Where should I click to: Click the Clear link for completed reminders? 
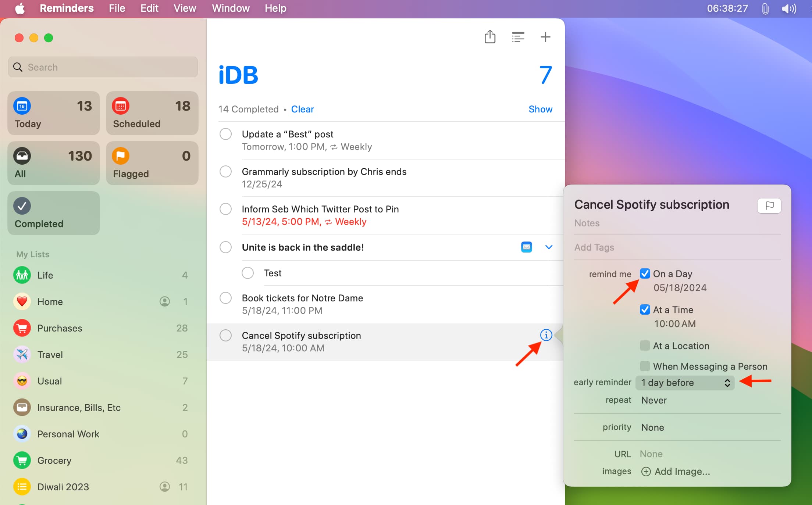tap(302, 109)
